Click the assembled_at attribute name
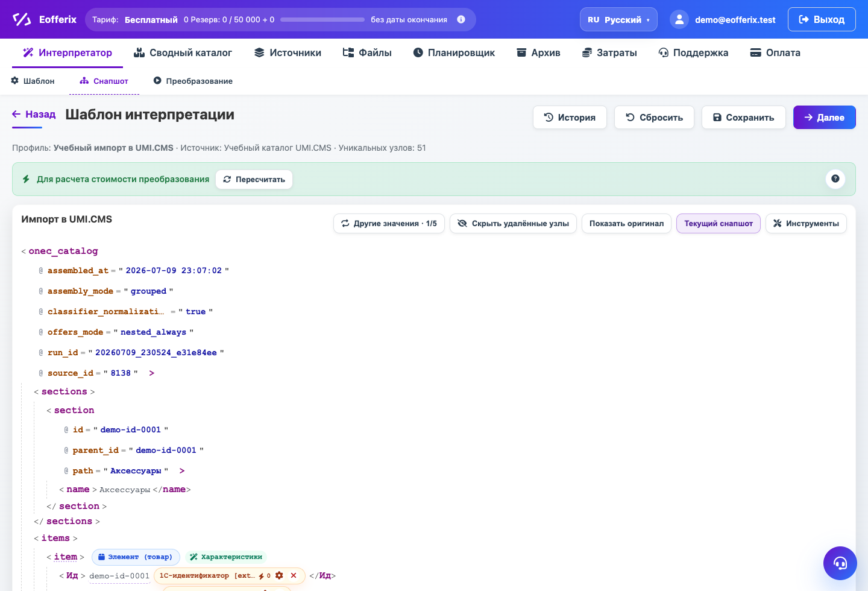868x591 pixels. click(78, 271)
